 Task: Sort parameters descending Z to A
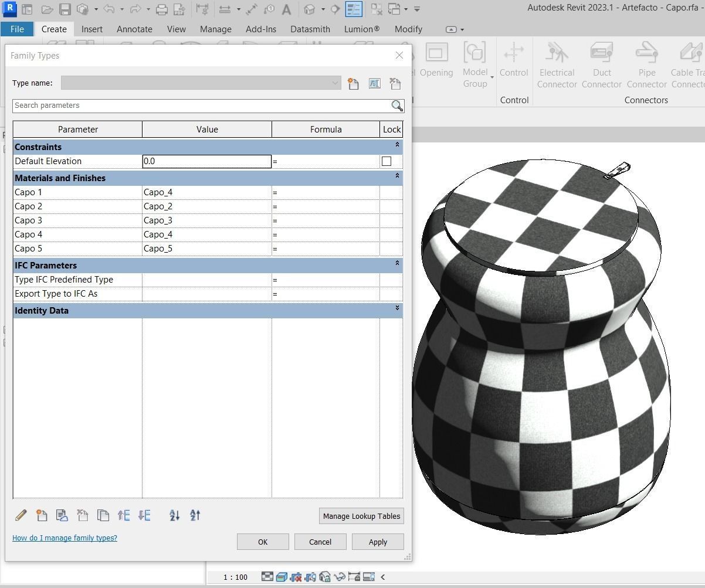[x=195, y=515]
